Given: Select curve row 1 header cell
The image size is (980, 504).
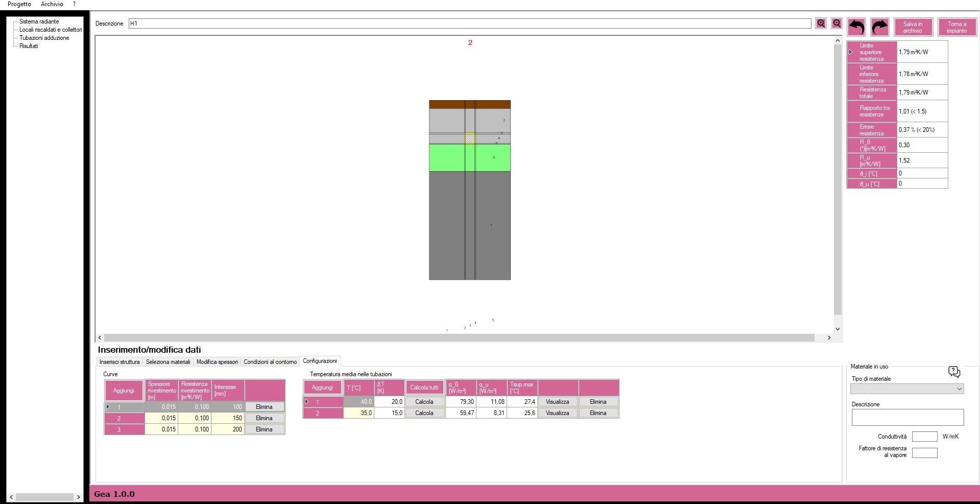Looking at the screenshot, I should tap(124, 407).
